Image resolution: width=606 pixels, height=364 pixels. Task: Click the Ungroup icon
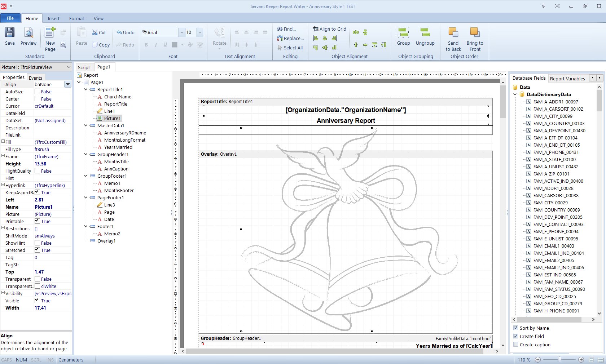[425, 36]
